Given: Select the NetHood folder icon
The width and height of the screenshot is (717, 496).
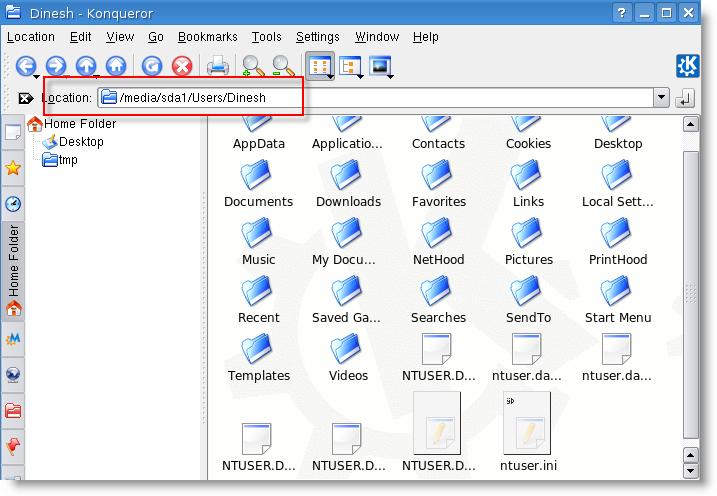Looking at the screenshot, I should (x=437, y=233).
